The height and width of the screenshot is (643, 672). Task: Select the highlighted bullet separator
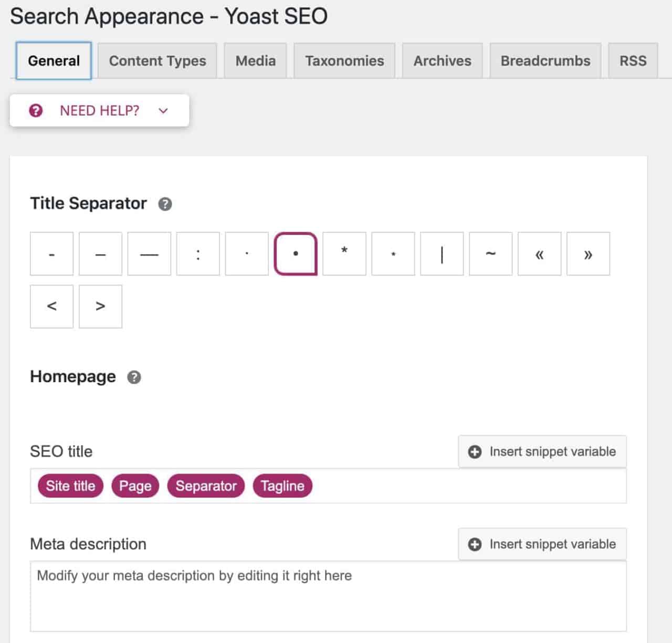[x=296, y=254]
